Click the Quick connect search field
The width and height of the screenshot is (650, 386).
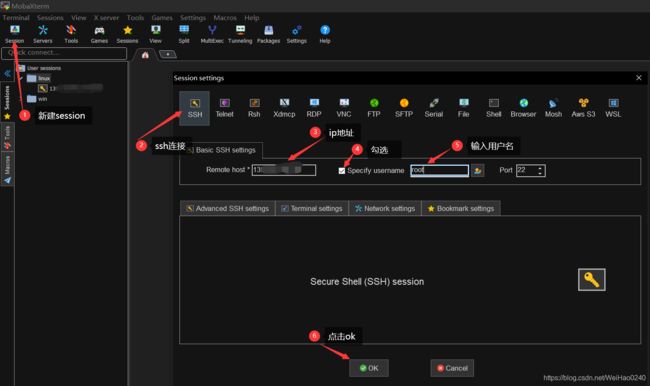click(x=64, y=53)
